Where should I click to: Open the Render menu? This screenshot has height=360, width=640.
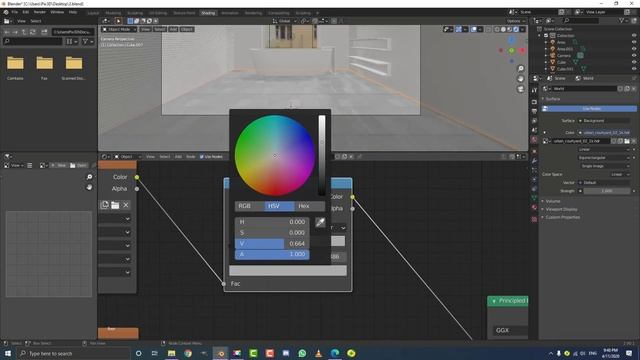click(x=40, y=12)
